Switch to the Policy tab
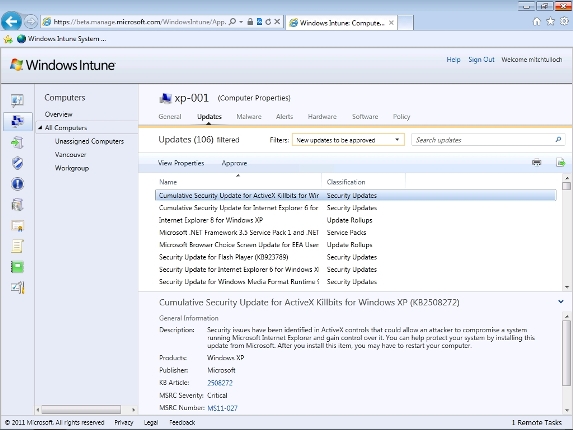573x430 pixels. 401,117
